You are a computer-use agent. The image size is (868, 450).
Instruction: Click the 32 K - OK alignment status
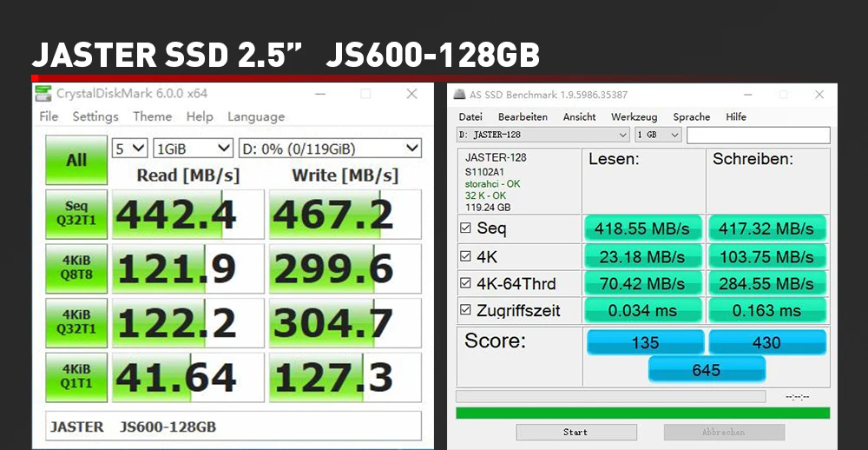click(x=485, y=195)
